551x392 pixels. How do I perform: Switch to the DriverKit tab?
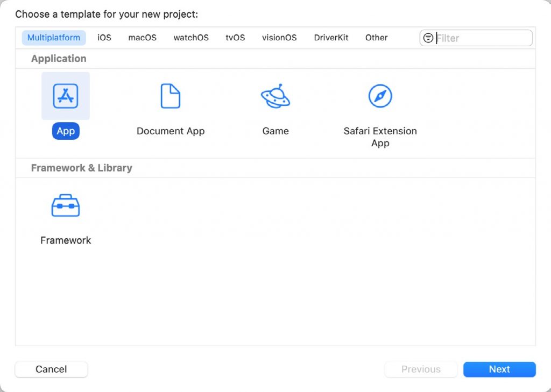331,38
